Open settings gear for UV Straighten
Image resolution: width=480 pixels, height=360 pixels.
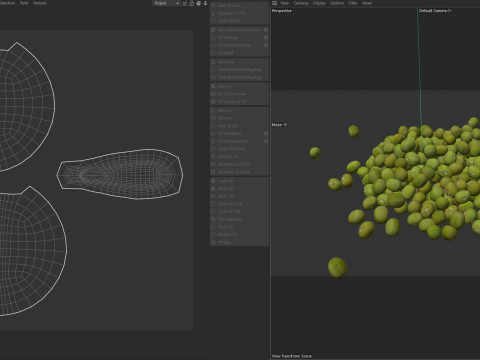tap(266, 134)
